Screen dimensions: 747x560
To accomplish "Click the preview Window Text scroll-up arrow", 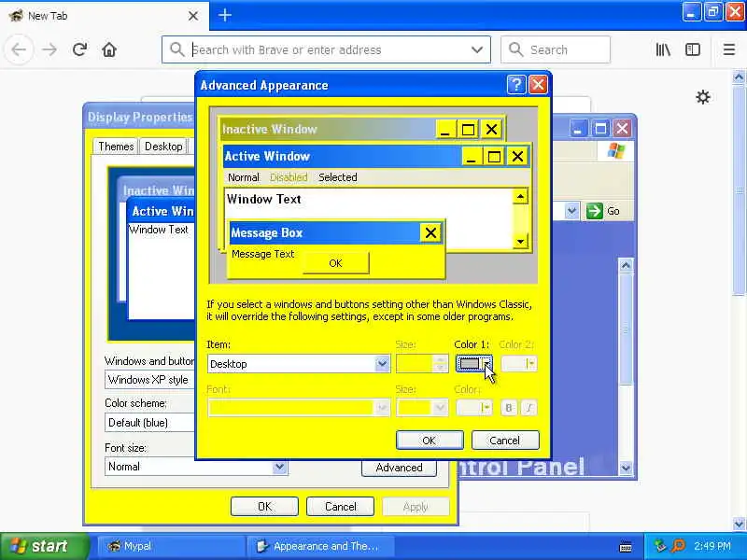I will click(520, 197).
